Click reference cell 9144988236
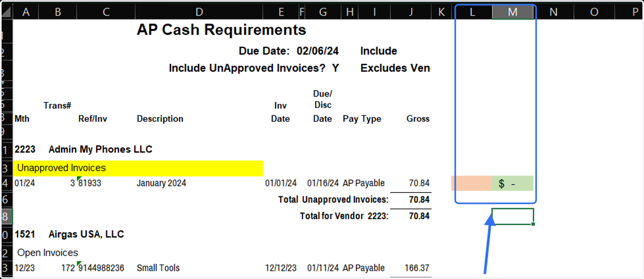The height and width of the screenshot is (279, 644). (x=101, y=268)
